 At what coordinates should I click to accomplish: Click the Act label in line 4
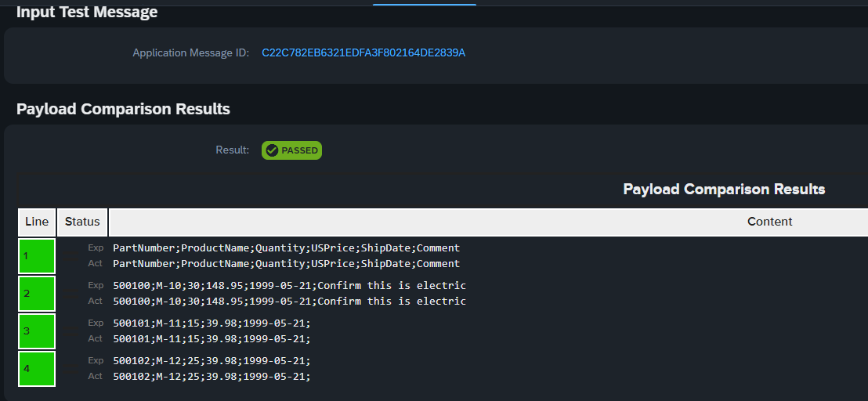pos(96,376)
